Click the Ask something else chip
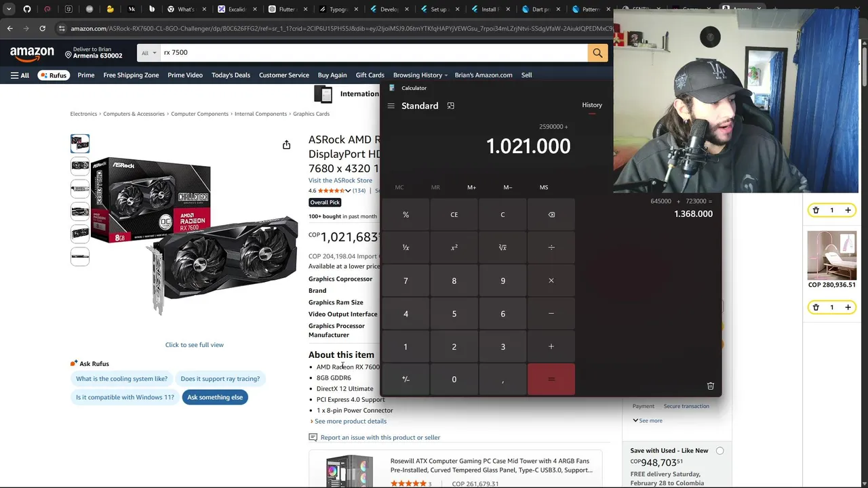 [x=215, y=397]
